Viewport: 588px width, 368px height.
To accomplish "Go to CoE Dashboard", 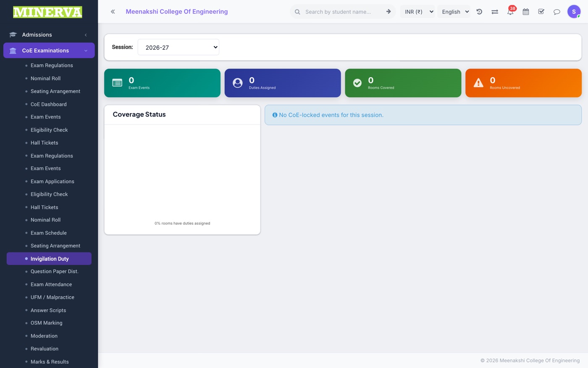I will point(49,104).
